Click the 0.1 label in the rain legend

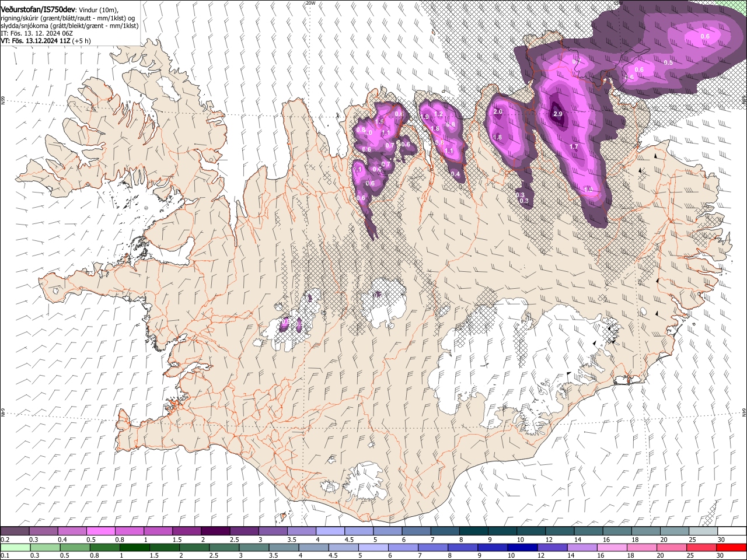[4, 556]
